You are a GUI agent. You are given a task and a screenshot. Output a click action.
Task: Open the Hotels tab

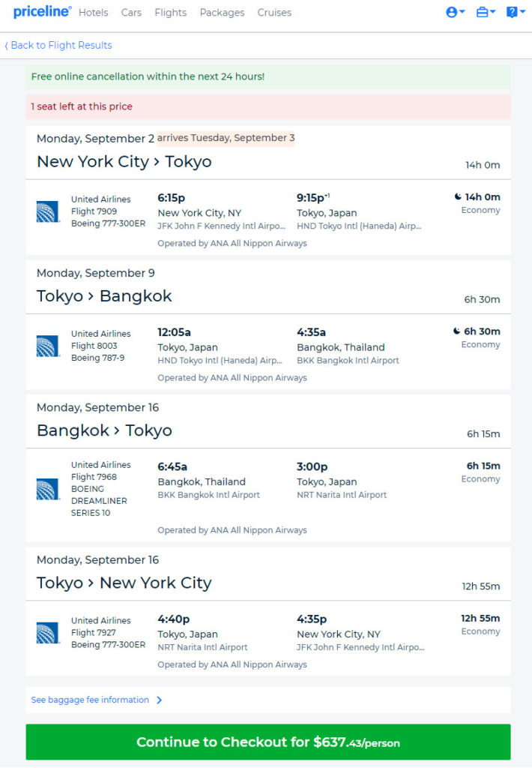point(94,13)
